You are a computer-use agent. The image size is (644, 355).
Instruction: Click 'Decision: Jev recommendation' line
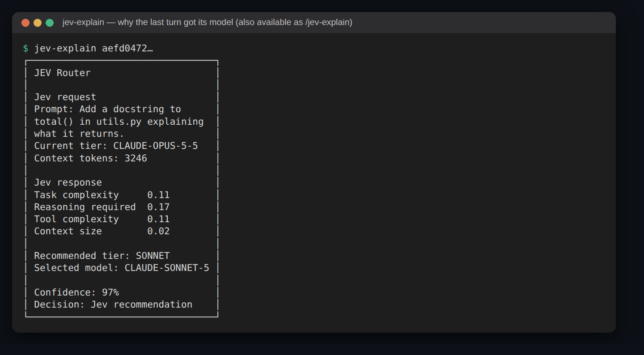pyautogui.click(x=113, y=304)
